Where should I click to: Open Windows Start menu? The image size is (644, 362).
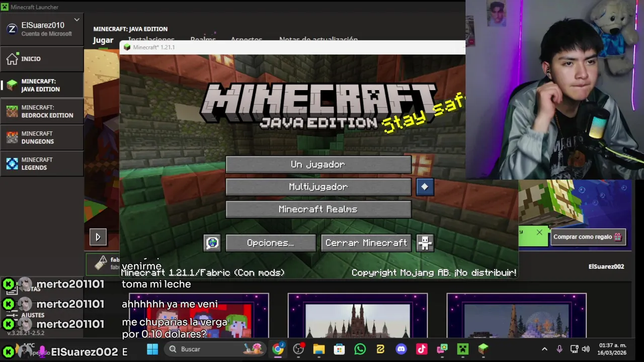152,349
